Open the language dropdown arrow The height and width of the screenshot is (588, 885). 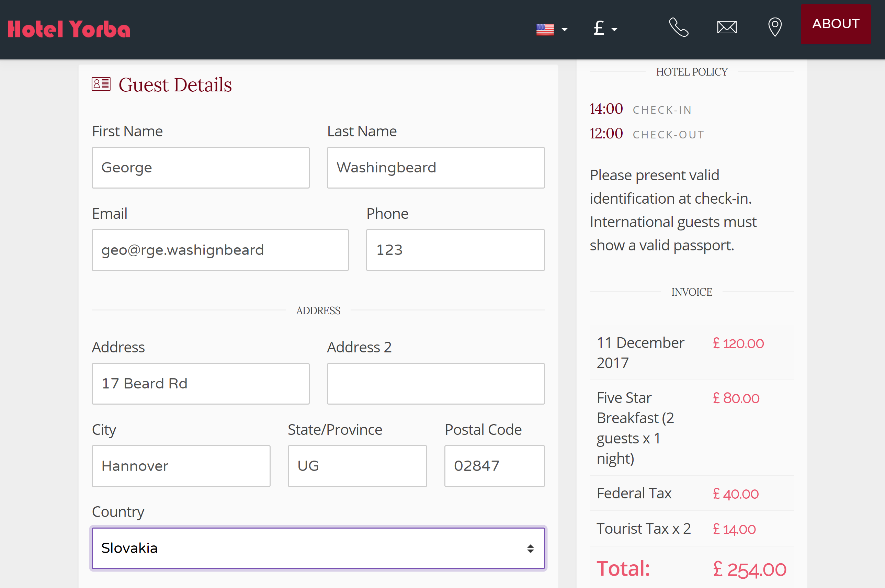(x=564, y=29)
